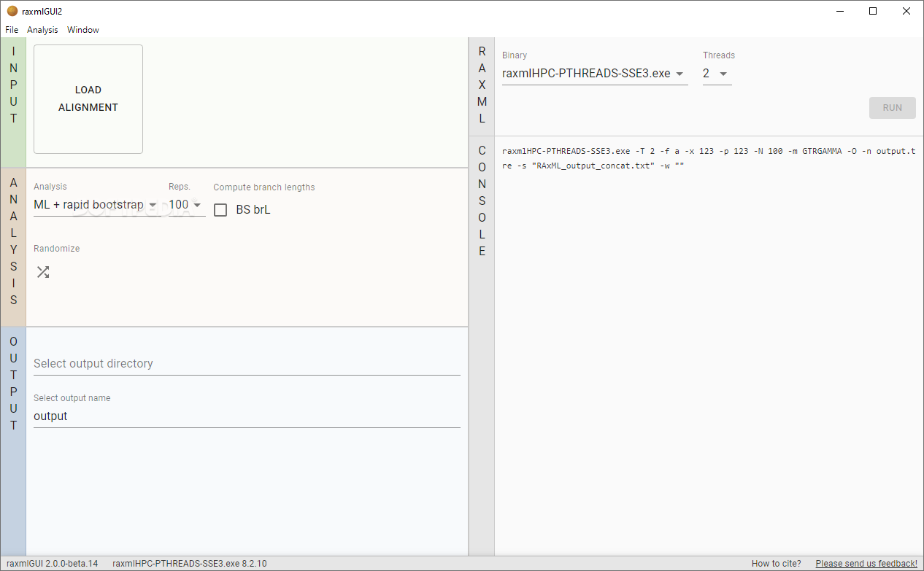Maximize the raxmlGUI2 window
Image resolution: width=924 pixels, height=571 pixels.
(x=873, y=11)
